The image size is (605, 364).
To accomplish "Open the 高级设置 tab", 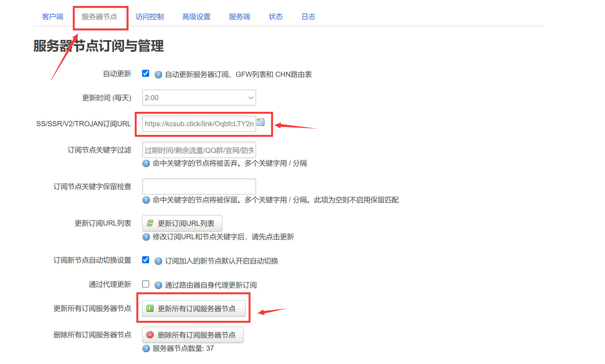I will click(x=196, y=17).
